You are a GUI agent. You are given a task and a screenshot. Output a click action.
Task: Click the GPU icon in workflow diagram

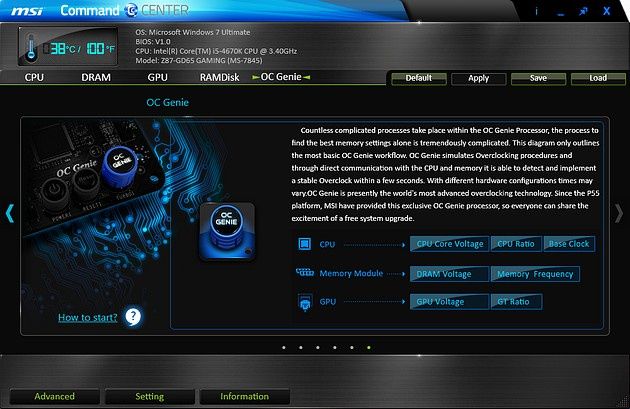tap(305, 302)
